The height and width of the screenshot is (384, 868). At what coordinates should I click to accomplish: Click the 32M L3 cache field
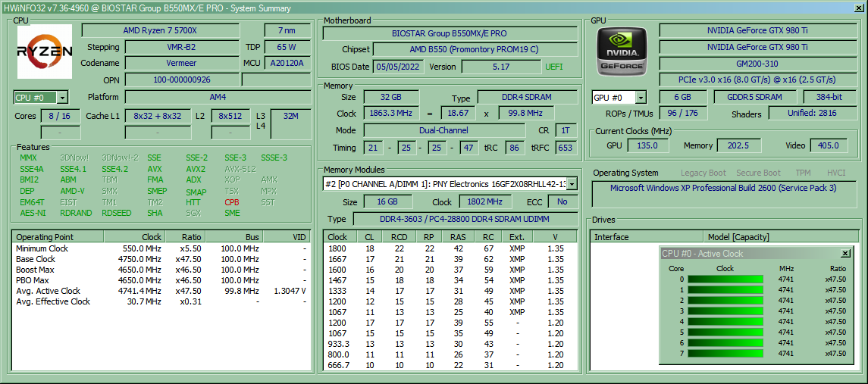[290, 124]
